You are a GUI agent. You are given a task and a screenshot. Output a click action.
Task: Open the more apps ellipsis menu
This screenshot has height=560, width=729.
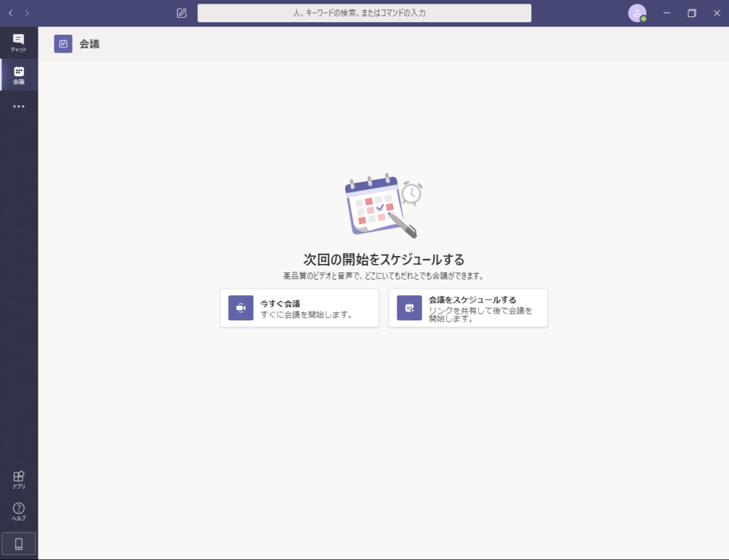pyautogui.click(x=19, y=107)
